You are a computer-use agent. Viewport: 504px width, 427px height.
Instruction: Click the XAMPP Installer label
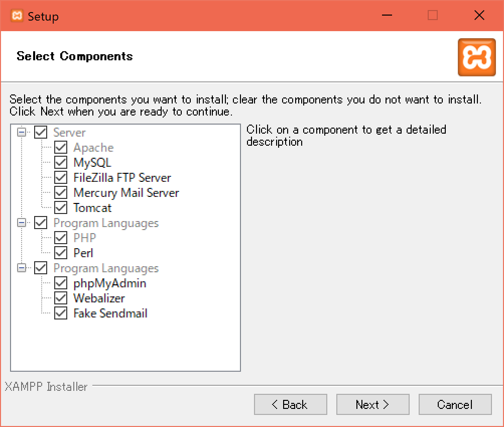coord(46,386)
